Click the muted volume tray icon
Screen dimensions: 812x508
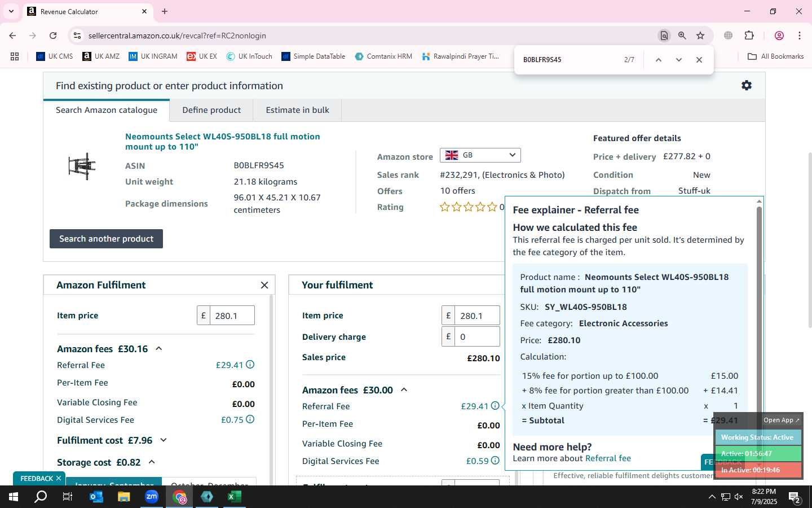coord(739,497)
